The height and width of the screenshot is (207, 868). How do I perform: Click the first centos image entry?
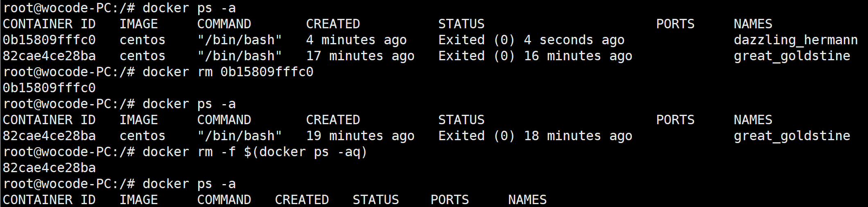click(x=142, y=40)
